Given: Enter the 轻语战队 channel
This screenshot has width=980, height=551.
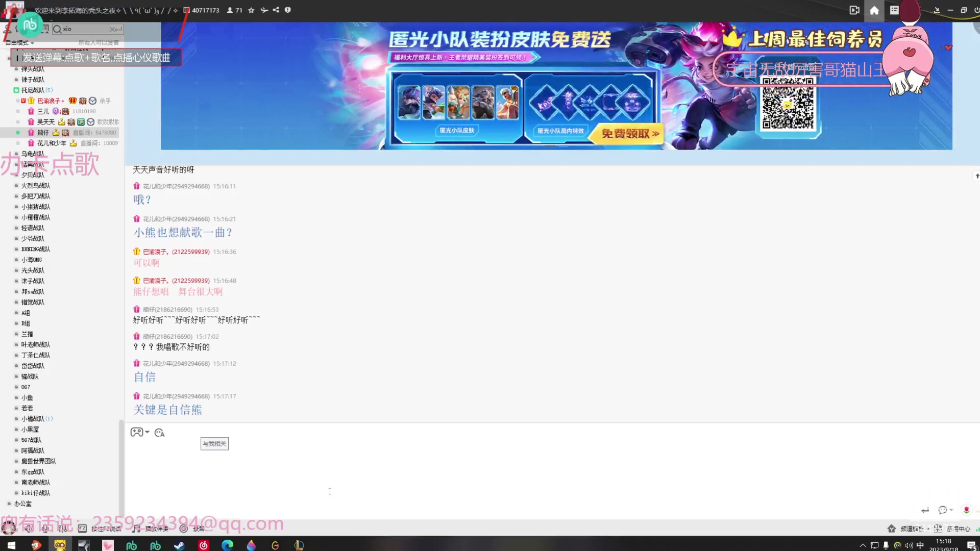Looking at the screenshot, I should tap(33, 228).
